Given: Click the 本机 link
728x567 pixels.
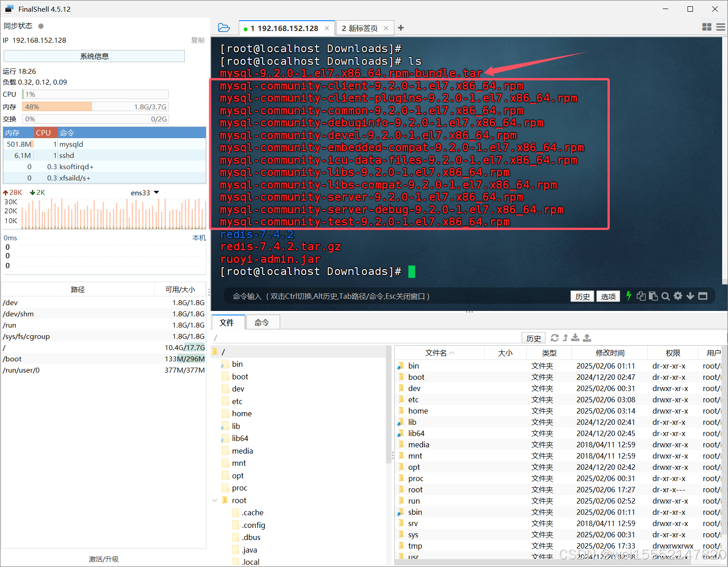Looking at the screenshot, I should click(199, 238).
